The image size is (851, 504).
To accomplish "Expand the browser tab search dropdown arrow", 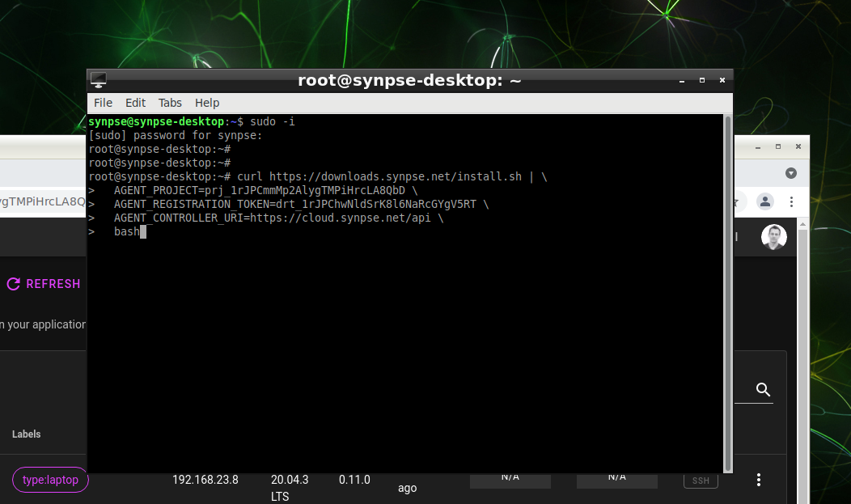I will coord(791,173).
